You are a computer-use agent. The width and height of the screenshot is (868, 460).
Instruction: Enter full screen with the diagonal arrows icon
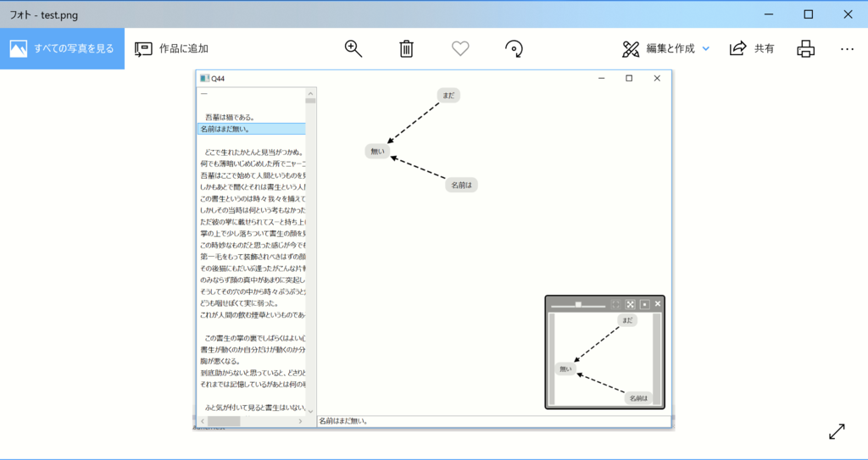click(837, 432)
